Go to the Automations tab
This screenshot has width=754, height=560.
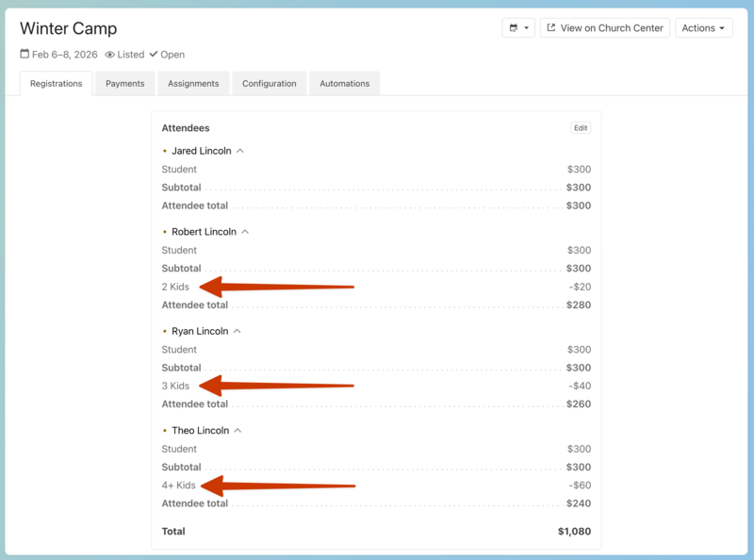coord(344,84)
